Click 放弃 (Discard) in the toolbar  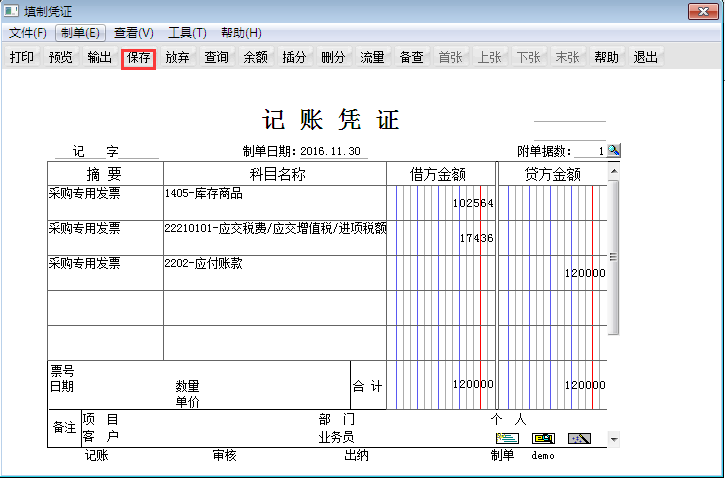pos(177,58)
